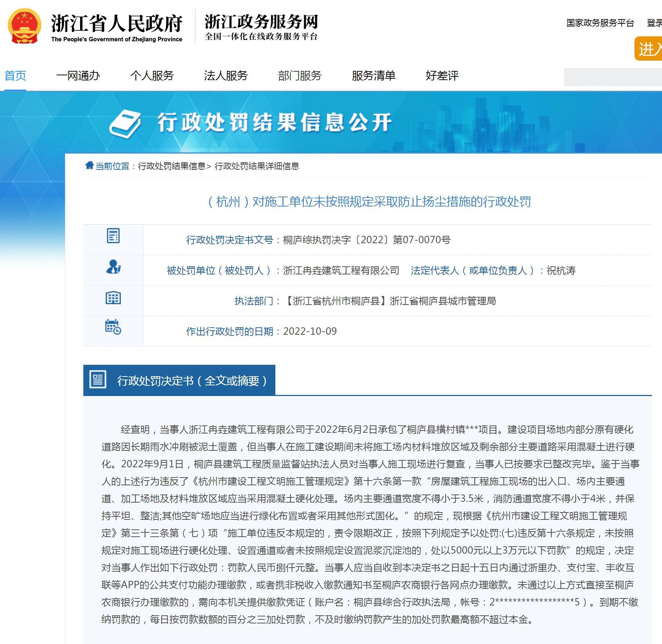Click the 经查明 opening line of decision text
The image size is (662, 644).
(377, 429)
